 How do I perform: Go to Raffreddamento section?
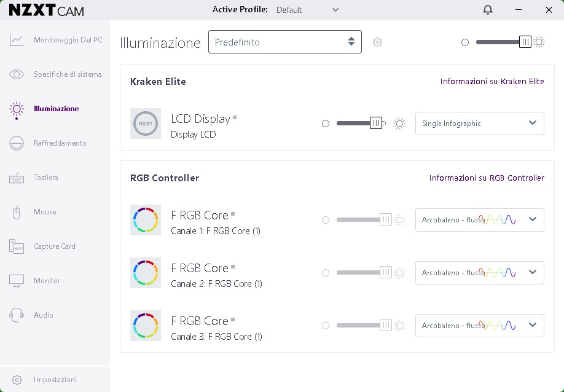tap(60, 143)
